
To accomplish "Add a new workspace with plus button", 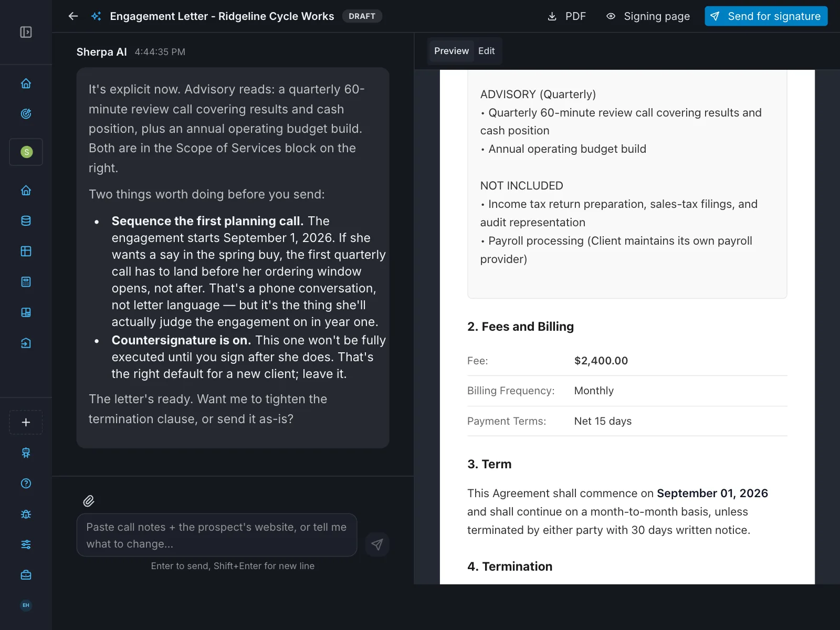I will click(26, 423).
